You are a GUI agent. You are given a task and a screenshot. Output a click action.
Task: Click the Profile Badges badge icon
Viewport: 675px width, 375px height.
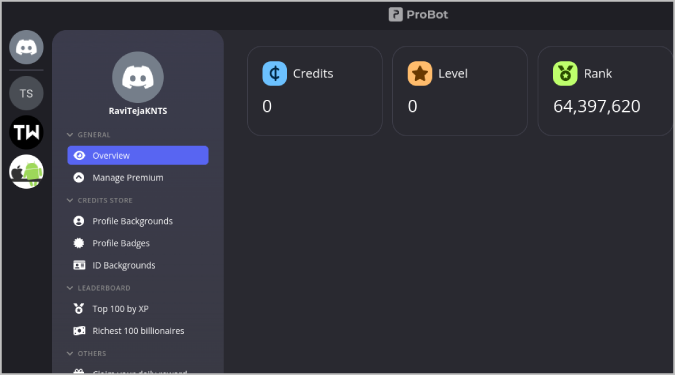click(x=79, y=243)
